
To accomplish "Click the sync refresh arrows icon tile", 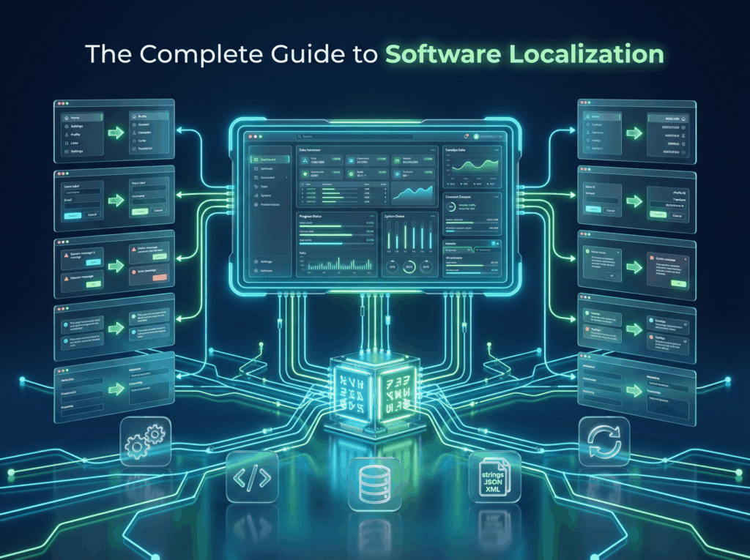I will (x=604, y=441).
